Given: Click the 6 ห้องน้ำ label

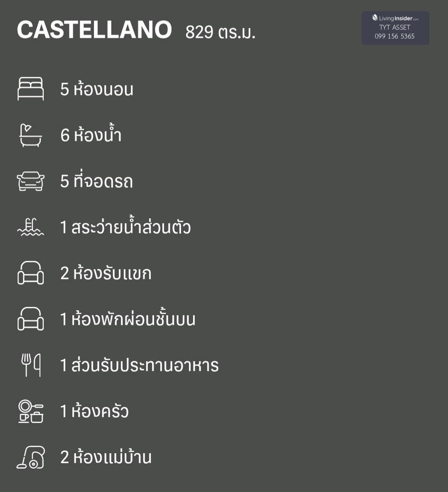Looking at the screenshot, I should (x=91, y=135).
